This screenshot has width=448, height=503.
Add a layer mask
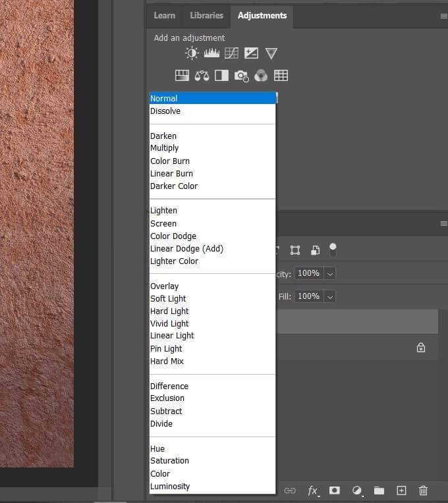point(335,490)
